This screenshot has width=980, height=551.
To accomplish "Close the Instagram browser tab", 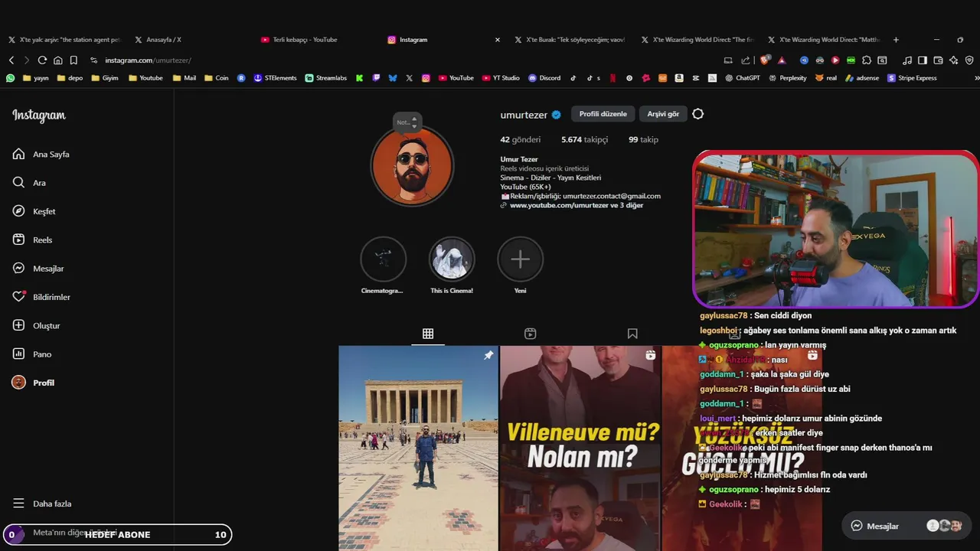I will pyautogui.click(x=497, y=40).
